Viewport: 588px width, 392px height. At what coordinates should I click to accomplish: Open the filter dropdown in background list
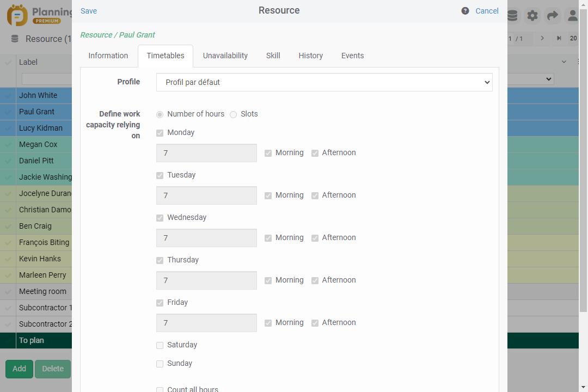tap(531, 79)
